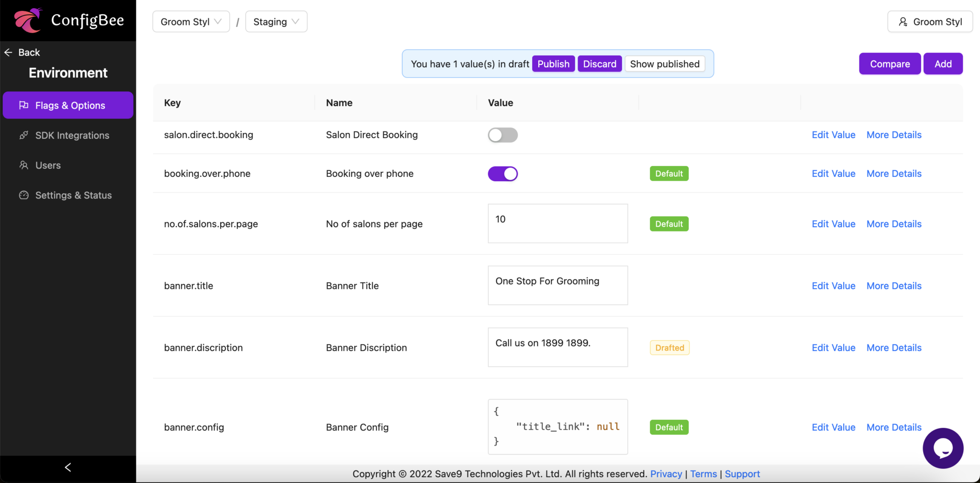
Task: Expand the Groom Styl account menu
Action: [929, 22]
